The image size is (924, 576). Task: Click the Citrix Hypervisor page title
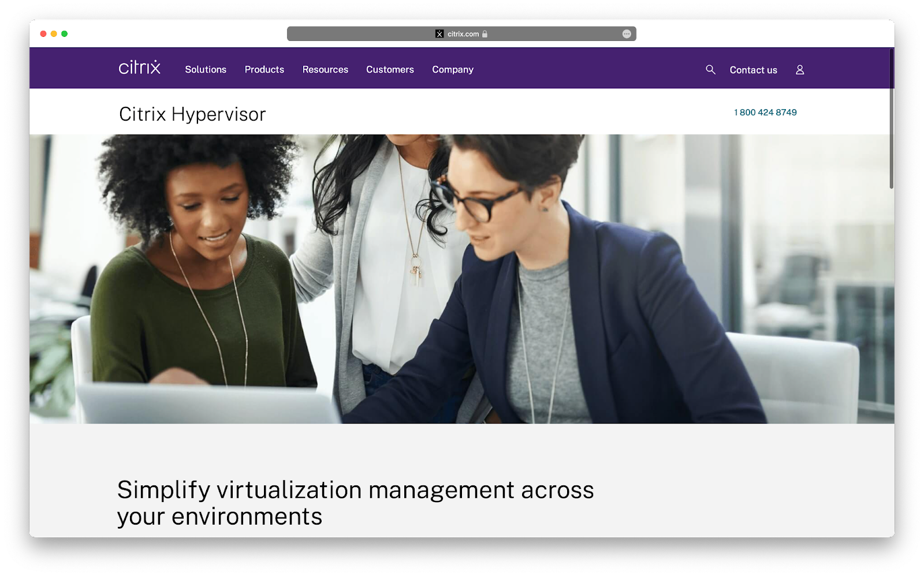[192, 114]
